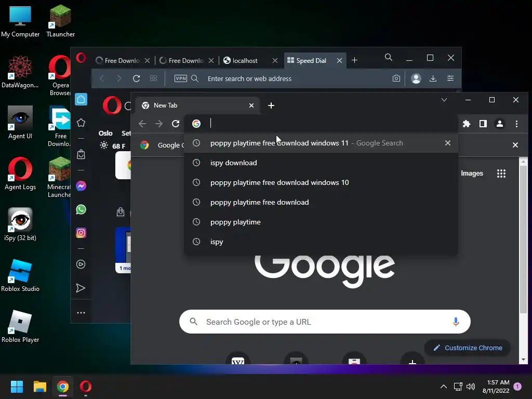Open Opera sidebar flow send icon
This screenshot has height=399, width=532.
coord(81,288)
